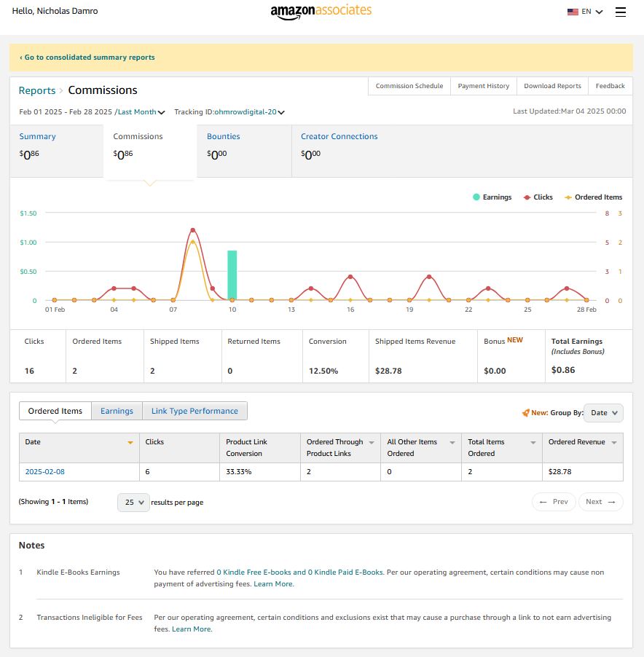The height and width of the screenshot is (657, 644).
Task: Click the Bonus NEW label
Action: point(503,341)
